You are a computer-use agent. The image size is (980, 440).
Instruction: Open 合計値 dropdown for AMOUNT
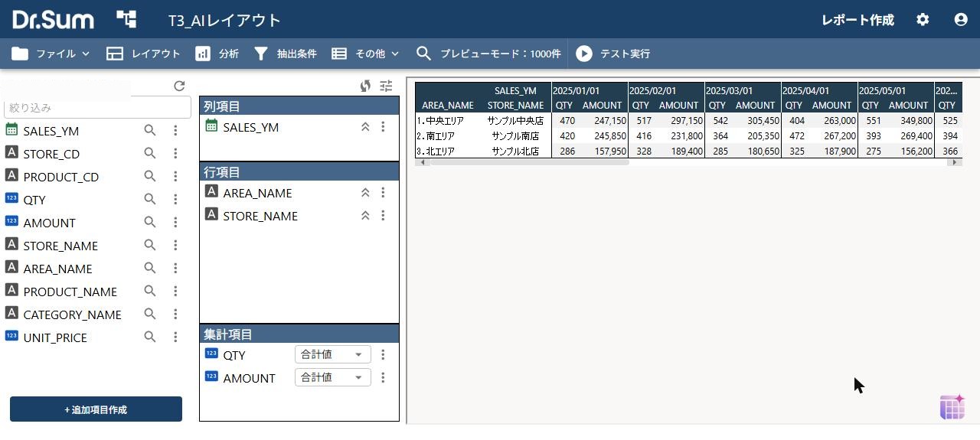tap(333, 377)
